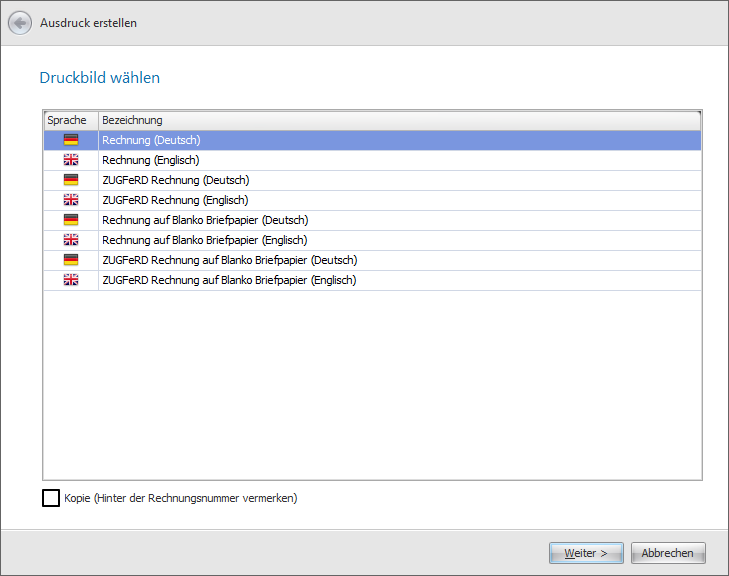Choose ZUGFeRD Rechnung (Deutsch) entry
The image size is (729, 576).
(175, 180)
